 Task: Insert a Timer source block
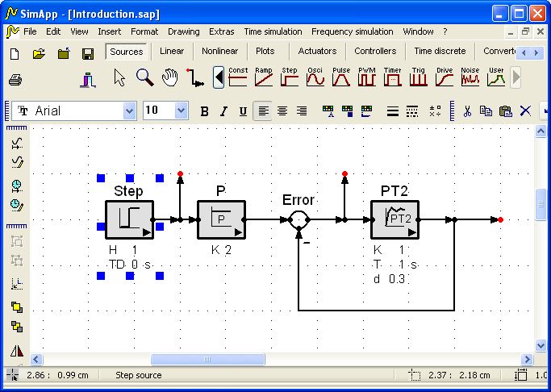coord(393,77)
